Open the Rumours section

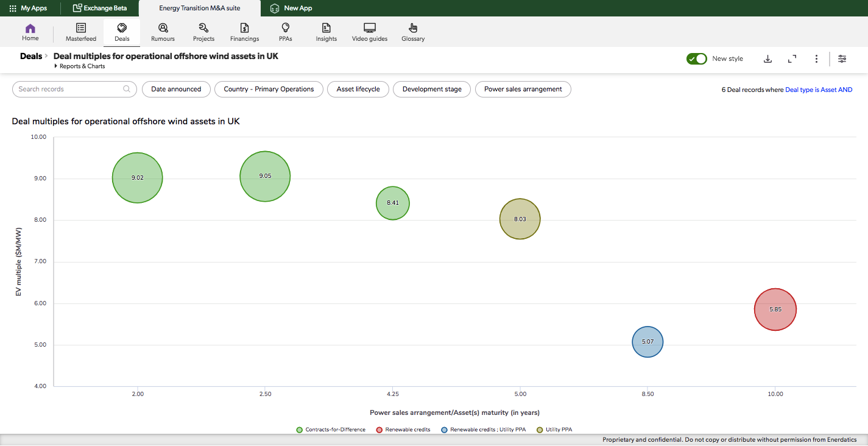[163, 33]
